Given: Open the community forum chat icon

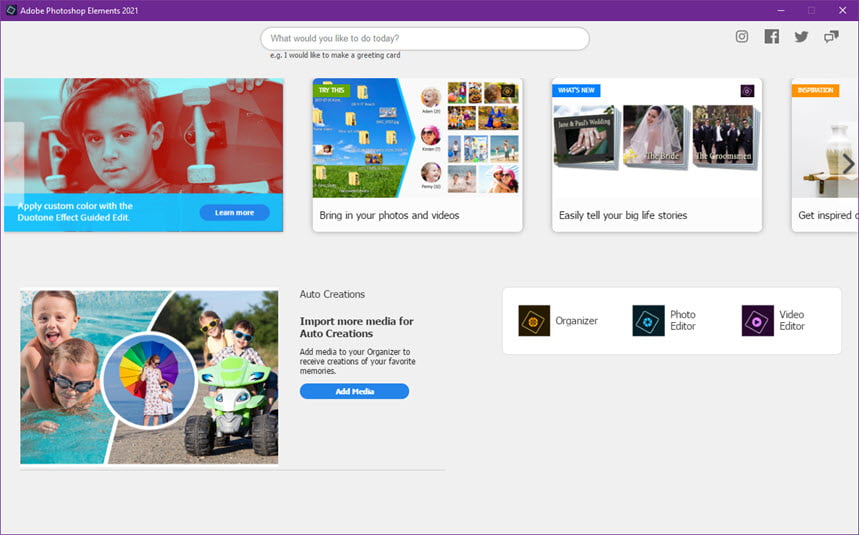Looking at the screenshot, I should tap(831, 37).
